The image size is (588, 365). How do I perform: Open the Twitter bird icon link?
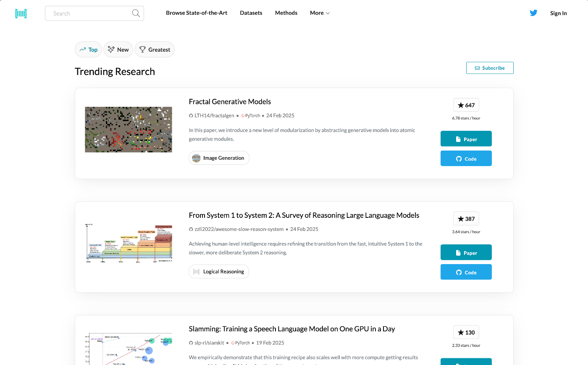click(x=533, y=13)
